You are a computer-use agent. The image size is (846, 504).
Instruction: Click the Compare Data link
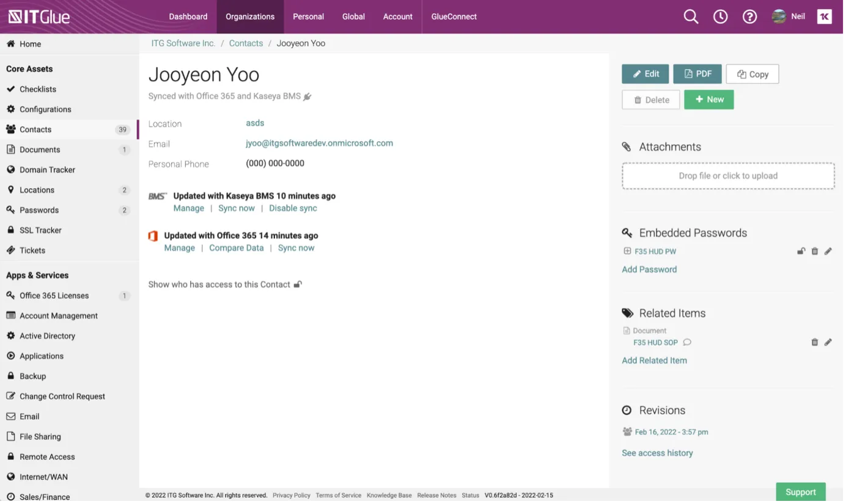tap(236, 248)
